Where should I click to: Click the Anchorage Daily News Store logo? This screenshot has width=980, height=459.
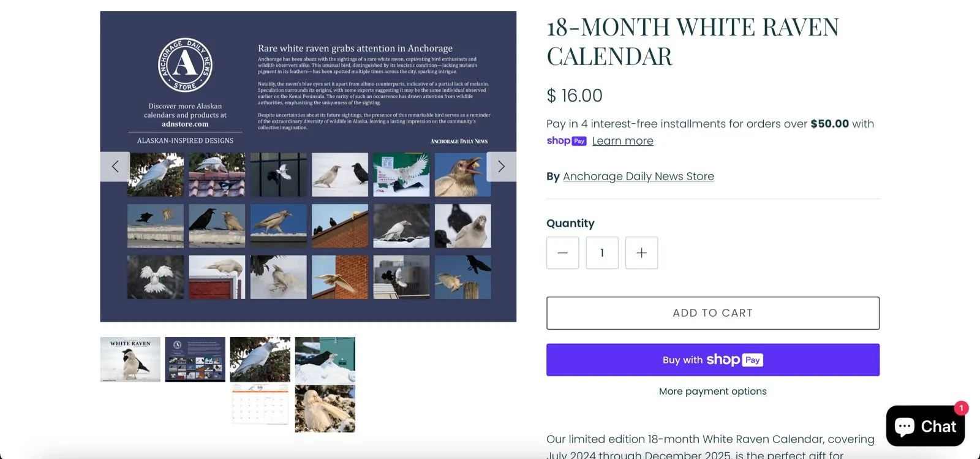pos(185,64)
